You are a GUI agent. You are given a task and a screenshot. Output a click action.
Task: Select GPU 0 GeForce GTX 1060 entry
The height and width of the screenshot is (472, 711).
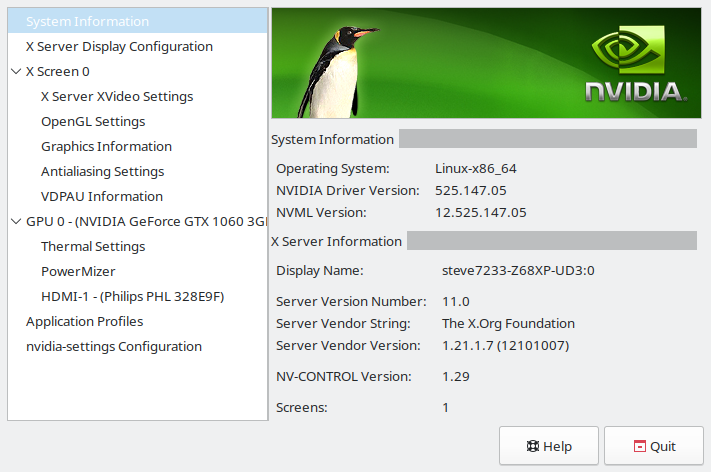tap(146, 221)
